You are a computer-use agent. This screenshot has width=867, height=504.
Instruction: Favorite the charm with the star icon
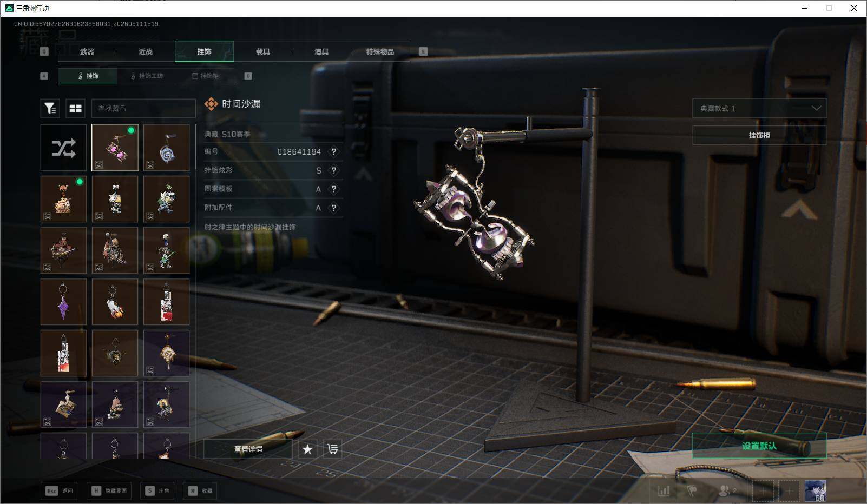point(307,449)
